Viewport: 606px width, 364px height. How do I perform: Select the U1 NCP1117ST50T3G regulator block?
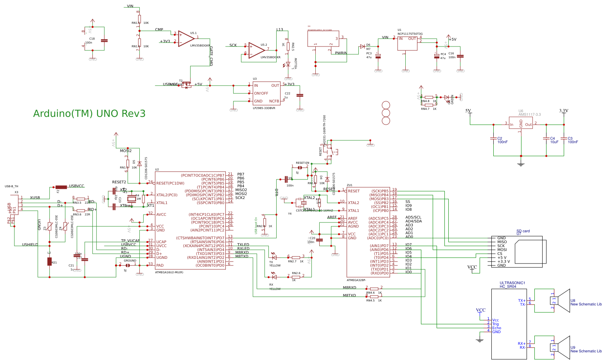pyautogui.click(x=407, y=43)
